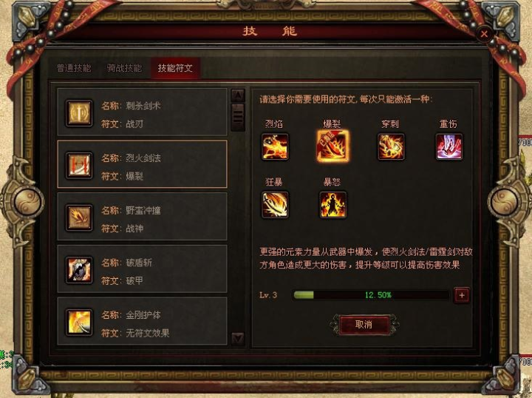Click the skill list scroll up arrow
The height and width of the screenshot is (398, 532).
[x=238, y=95]
